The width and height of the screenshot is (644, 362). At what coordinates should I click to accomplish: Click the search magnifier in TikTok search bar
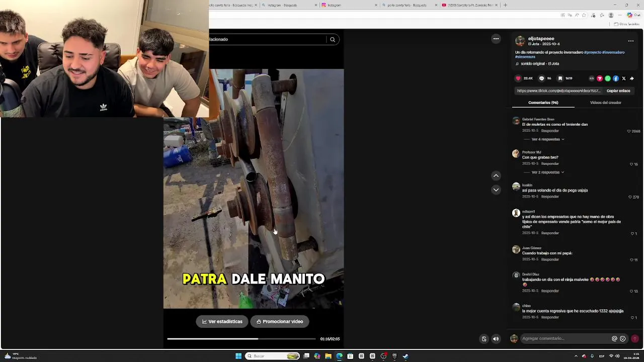pos(333,39)
